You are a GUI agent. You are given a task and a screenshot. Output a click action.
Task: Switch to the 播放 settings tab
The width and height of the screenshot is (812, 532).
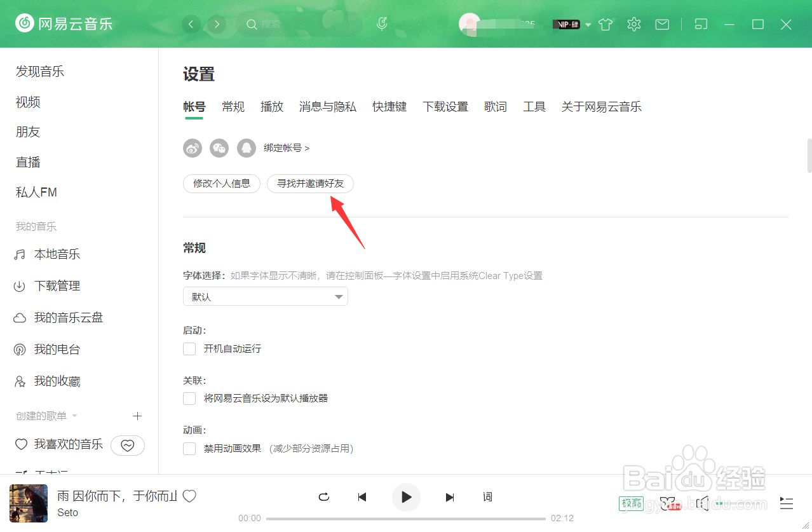pyautogui.click(x=272, y=107)
